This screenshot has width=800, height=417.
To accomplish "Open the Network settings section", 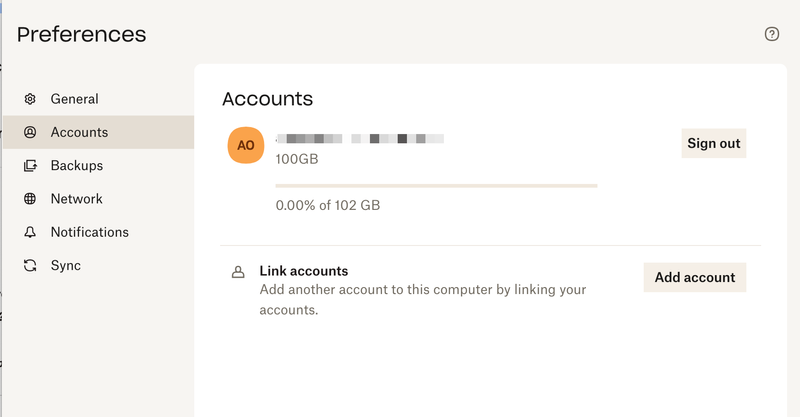I will pyautogui.click(x=77, y=199).
